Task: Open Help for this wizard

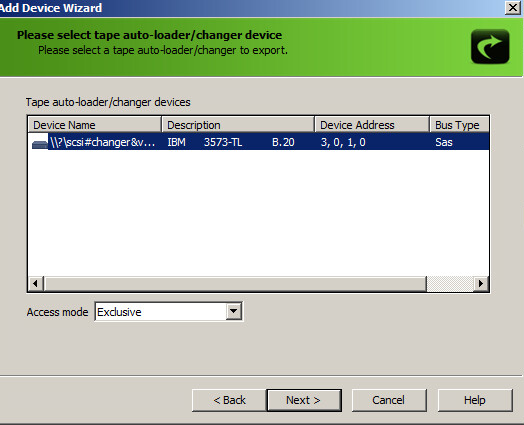Action: [x=475, y=400]
